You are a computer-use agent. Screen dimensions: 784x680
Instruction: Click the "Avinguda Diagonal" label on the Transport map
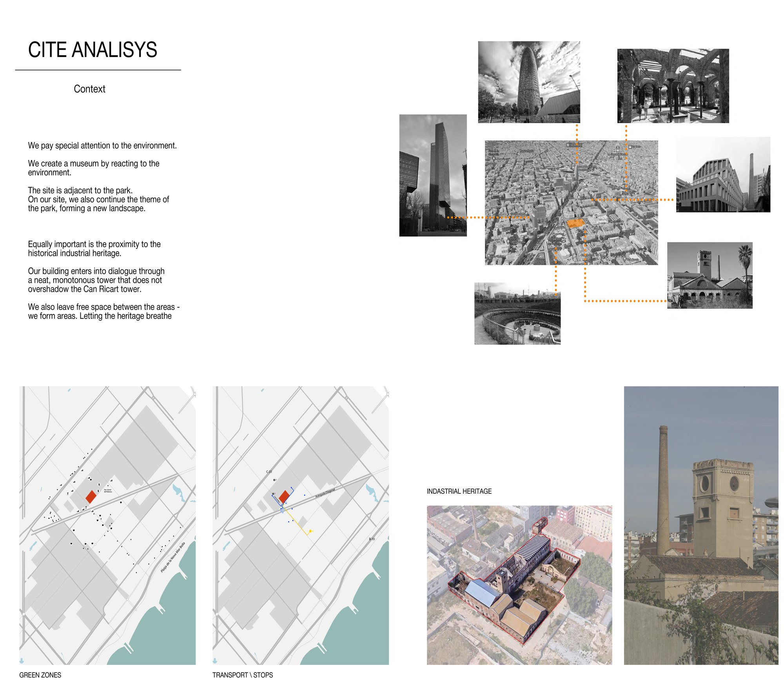pyautogui.click(x=325, y=493)
